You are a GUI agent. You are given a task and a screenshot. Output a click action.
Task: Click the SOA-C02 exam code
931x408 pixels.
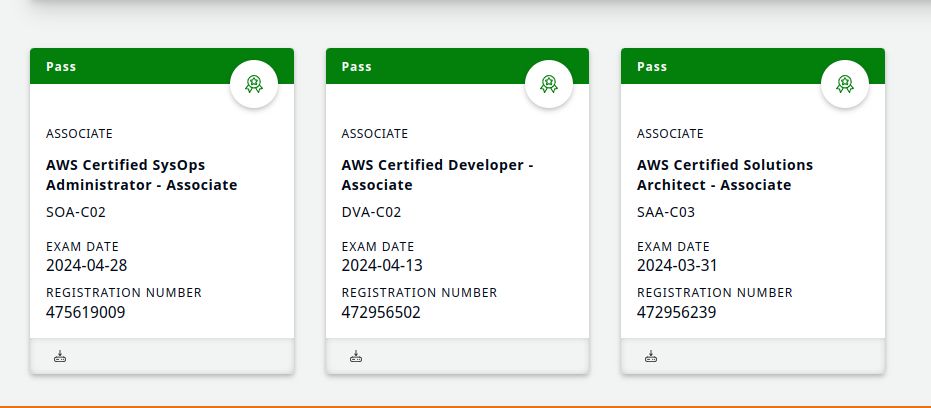76,212
